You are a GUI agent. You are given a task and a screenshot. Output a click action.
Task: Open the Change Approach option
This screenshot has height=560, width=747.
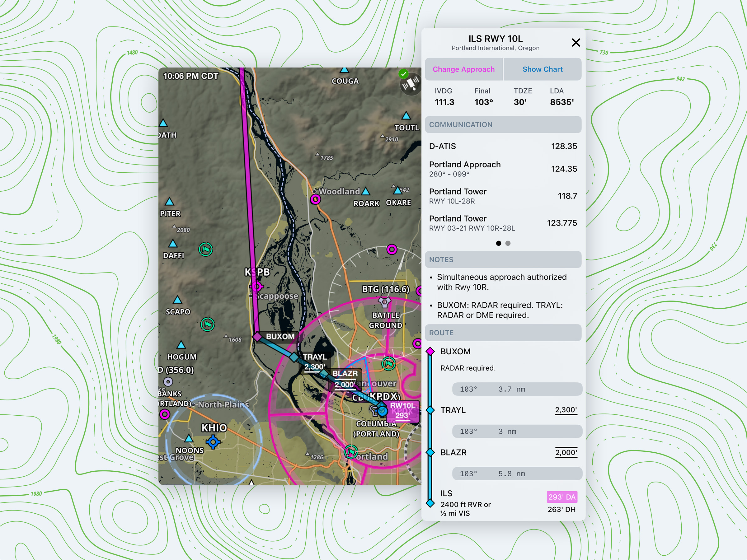[x=463, y=69]
